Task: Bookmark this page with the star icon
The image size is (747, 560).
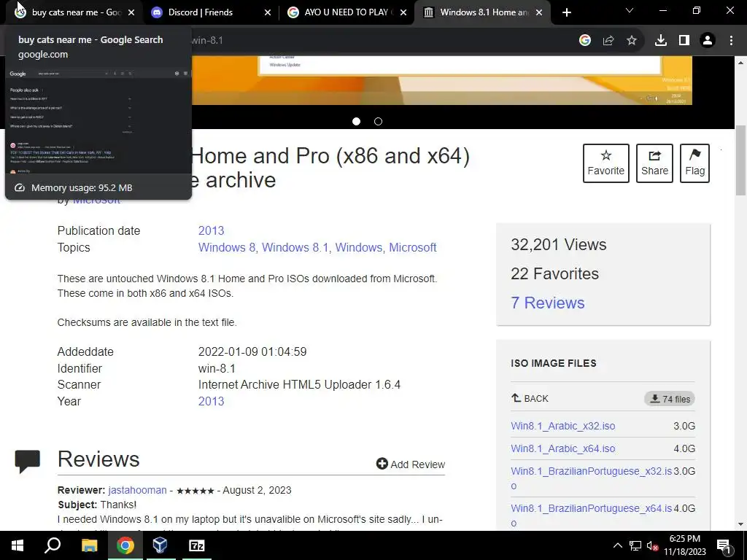Action: tap(632, 41)
